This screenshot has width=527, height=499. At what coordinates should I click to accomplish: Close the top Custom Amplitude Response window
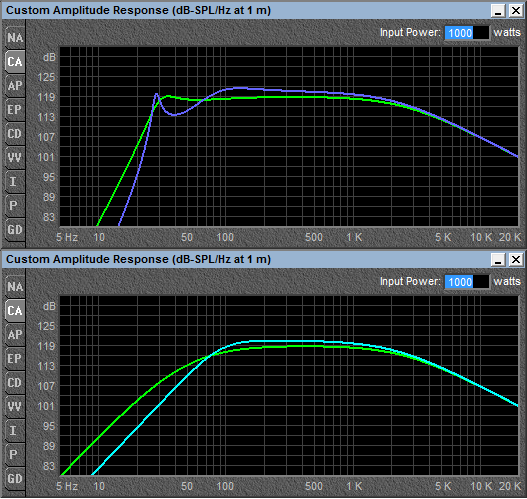pyautogui.click(x=516, y=11)
